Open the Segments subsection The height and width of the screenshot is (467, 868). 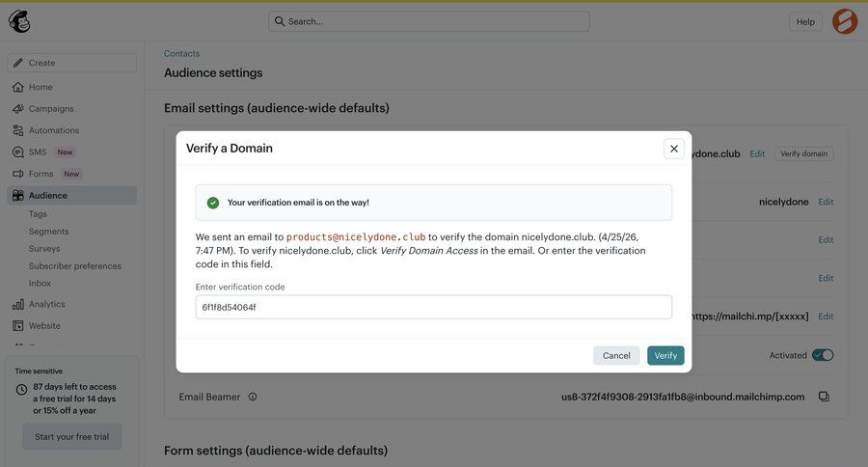49,231
